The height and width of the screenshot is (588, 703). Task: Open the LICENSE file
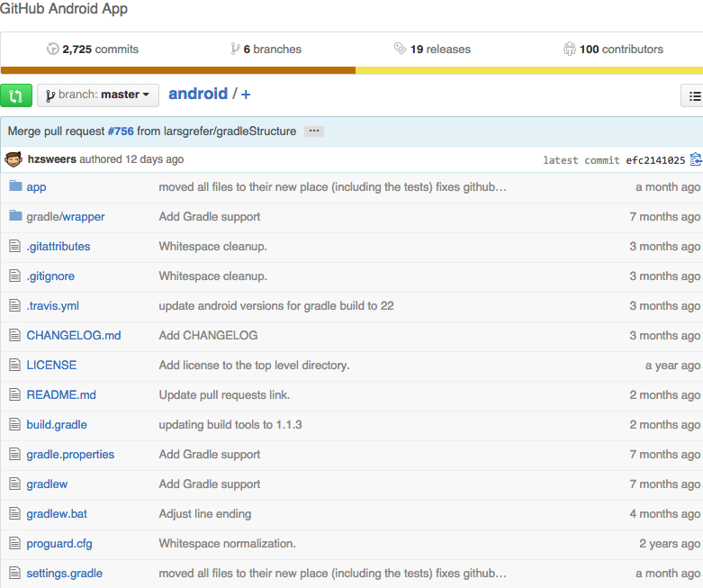click(51, 365)
